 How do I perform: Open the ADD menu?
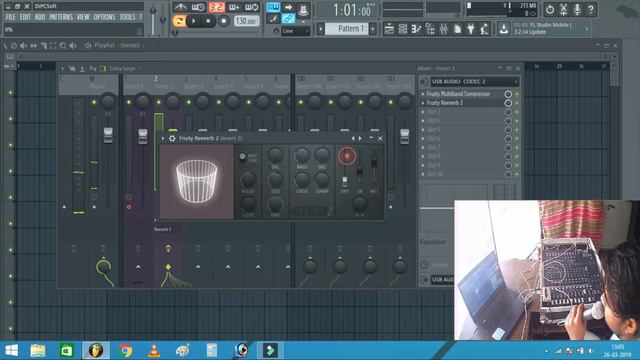point(40,17)
